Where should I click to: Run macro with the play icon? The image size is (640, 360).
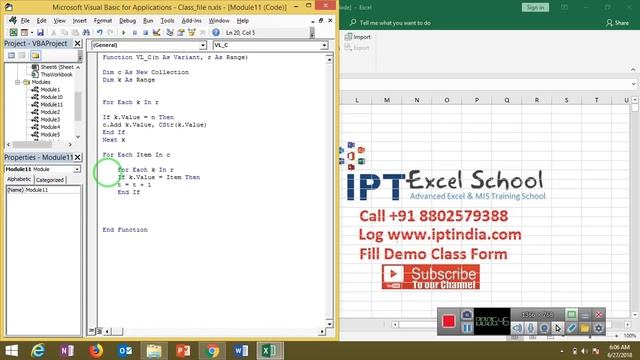point(124,32)
